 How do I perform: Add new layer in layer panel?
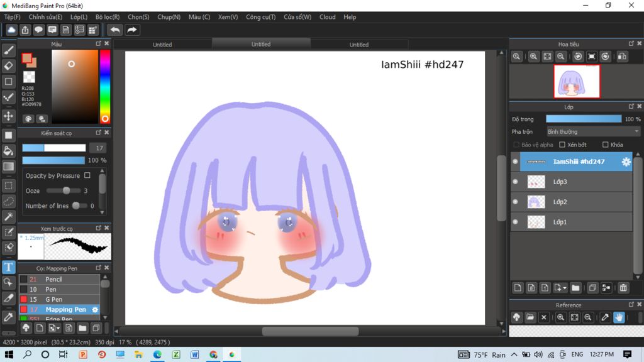pos(518,288)
